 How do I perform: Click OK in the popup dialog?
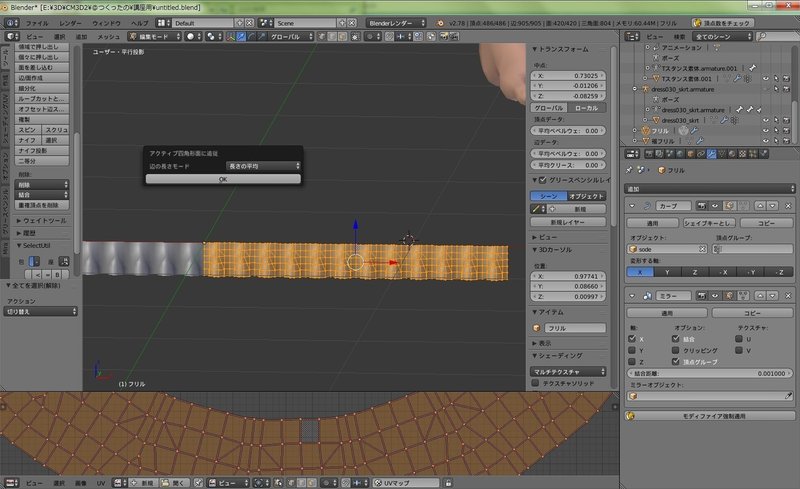pos(223,179)
